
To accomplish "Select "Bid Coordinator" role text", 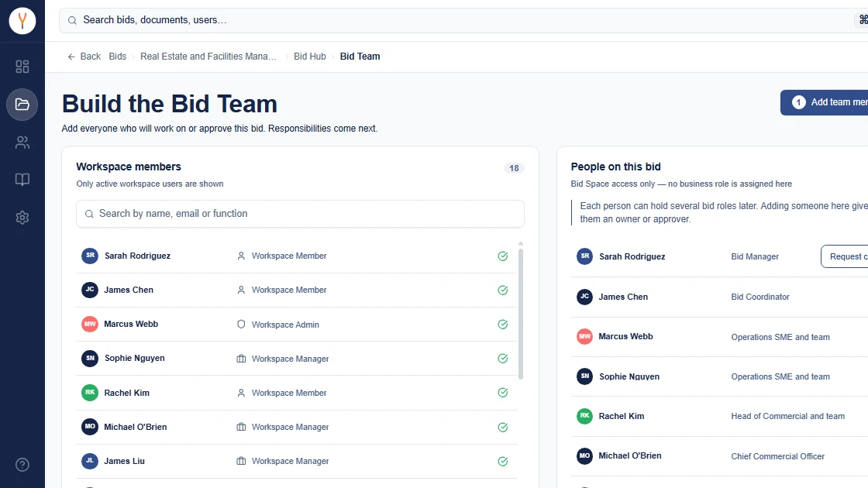I will click(760, 297).
